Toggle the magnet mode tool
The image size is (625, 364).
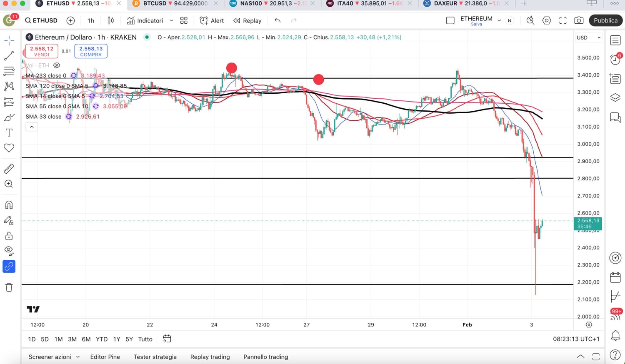click(x=9, y=205)
